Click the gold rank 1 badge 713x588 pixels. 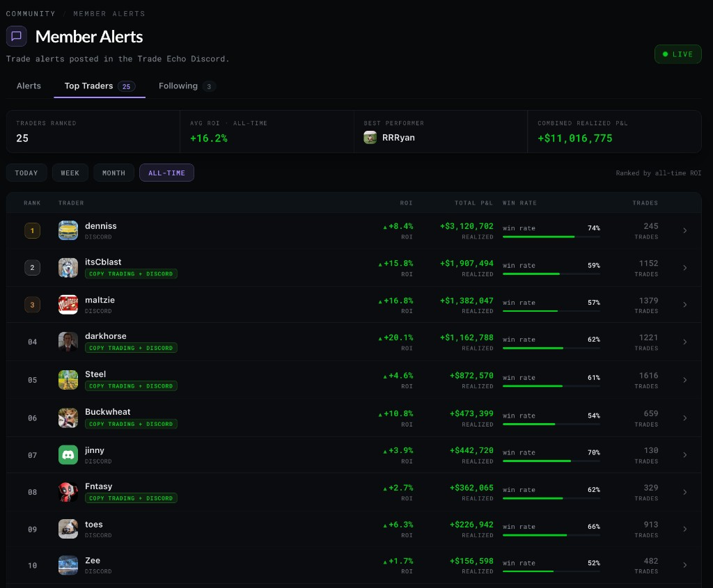[x=32, y=231]
